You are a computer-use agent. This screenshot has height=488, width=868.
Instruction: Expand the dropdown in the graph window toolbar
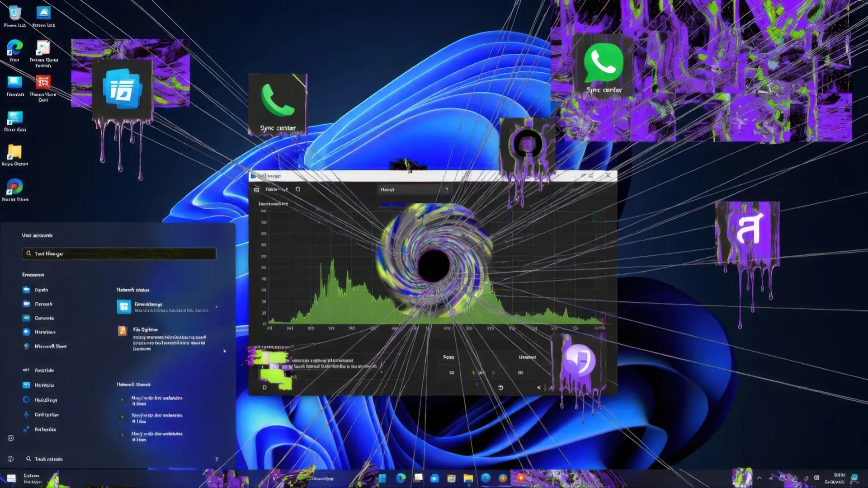[x=446, y=189]
